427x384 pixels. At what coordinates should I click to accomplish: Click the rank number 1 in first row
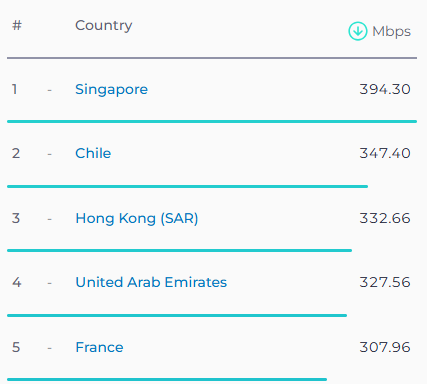[15, 89]
